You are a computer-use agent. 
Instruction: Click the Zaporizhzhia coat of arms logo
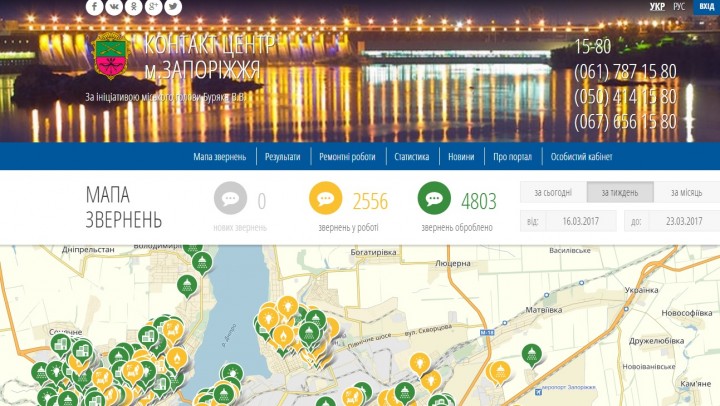(110, 56)
